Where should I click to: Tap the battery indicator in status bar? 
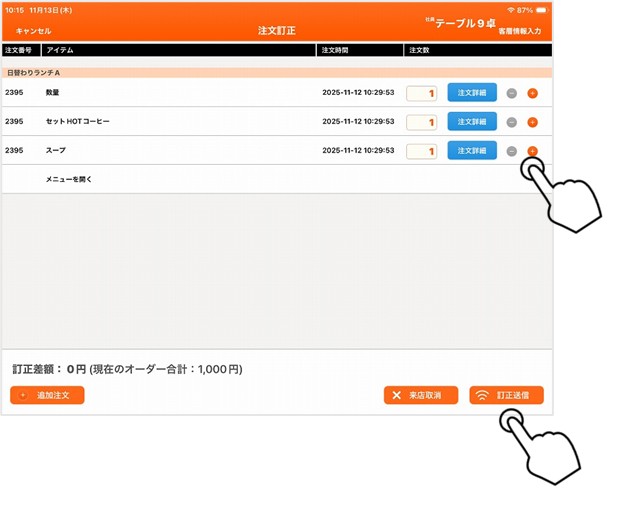539,9
